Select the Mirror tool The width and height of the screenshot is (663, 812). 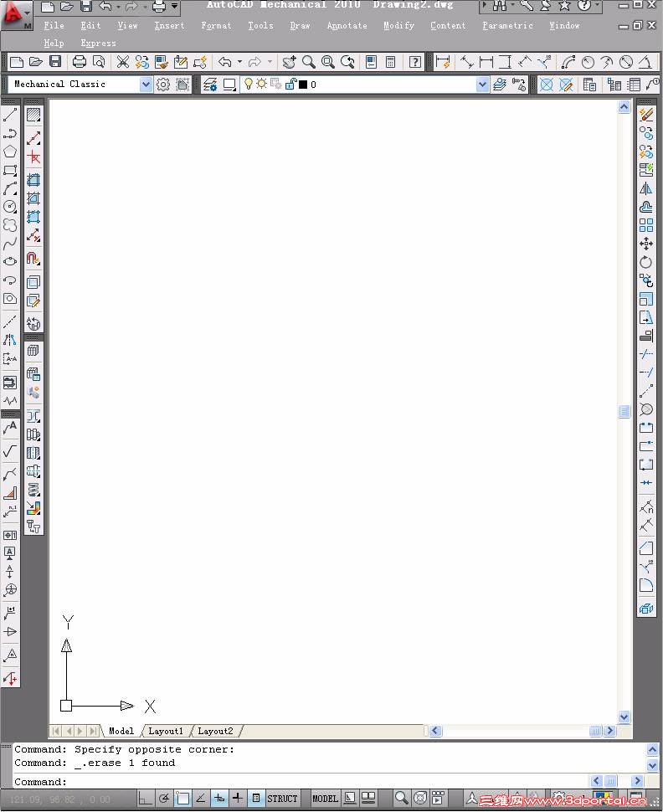point(646,188)
